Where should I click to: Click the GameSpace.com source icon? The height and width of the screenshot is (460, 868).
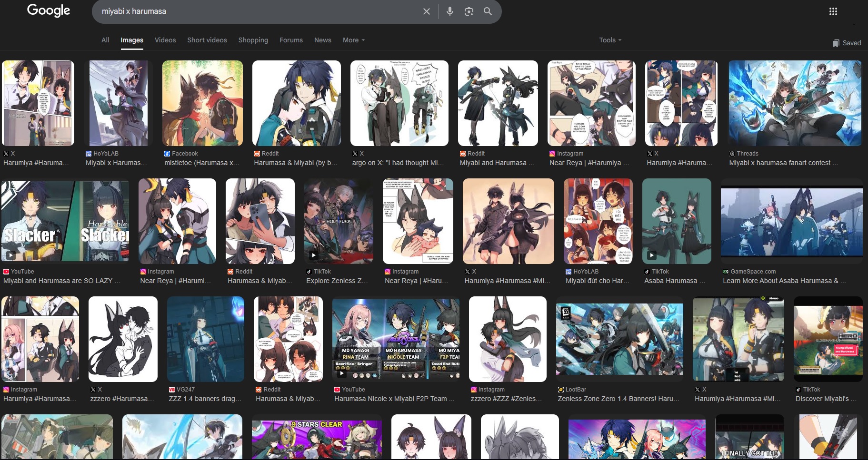pyautogui.click(x=726, y=272)
